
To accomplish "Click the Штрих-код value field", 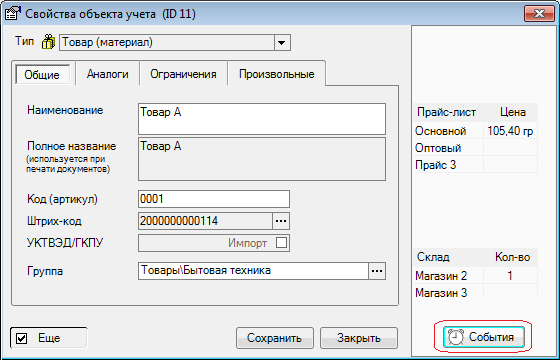I will point(205,221).
